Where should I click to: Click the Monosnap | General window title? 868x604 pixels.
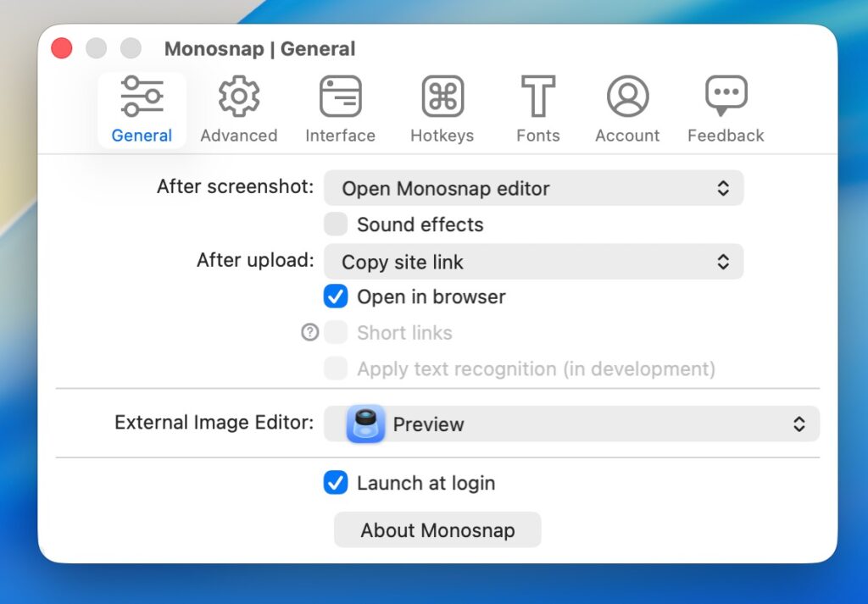click(259, 49)
